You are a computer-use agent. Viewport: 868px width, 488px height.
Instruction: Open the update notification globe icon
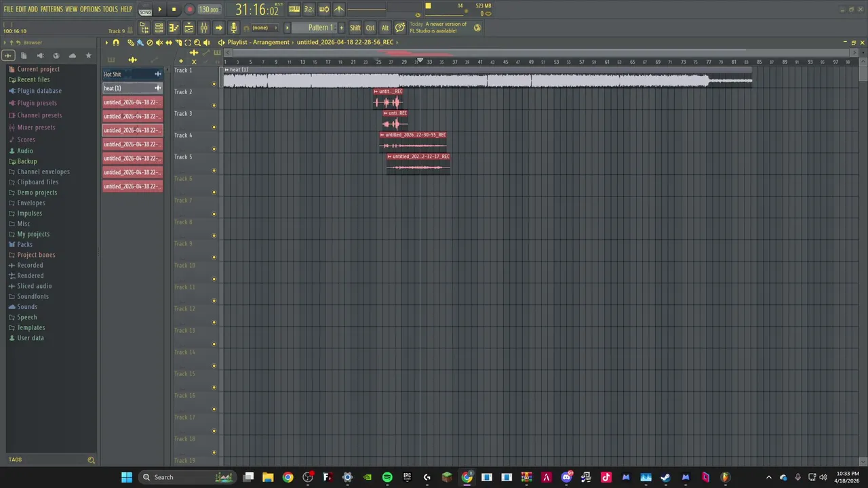pyautogui.click(x=477, y=28)
